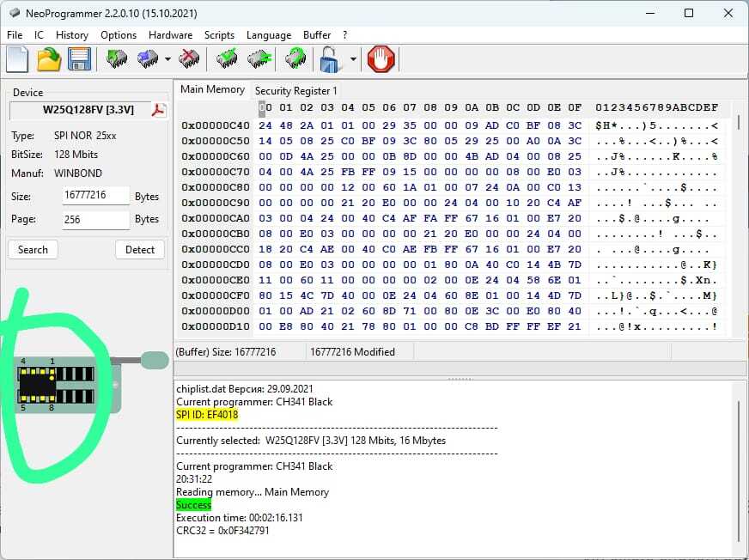Open a file with the folder icon
Screen dimensions: 749x560
(49, 59)
